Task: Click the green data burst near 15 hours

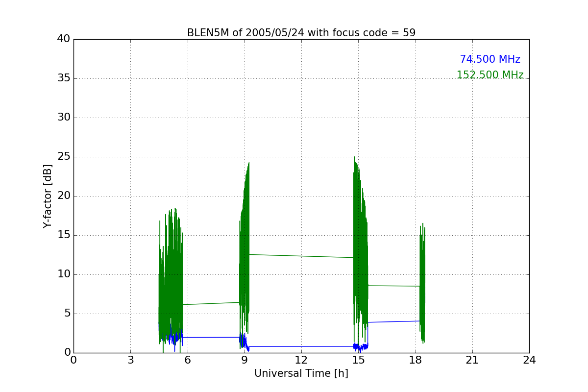Action: coord(361,250)
